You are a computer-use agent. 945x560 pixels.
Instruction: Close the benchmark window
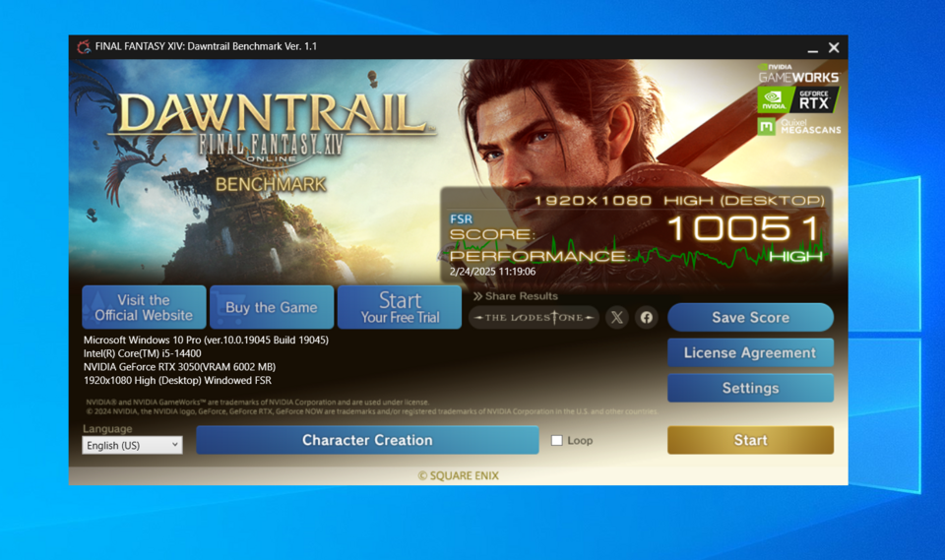[834, 47]
